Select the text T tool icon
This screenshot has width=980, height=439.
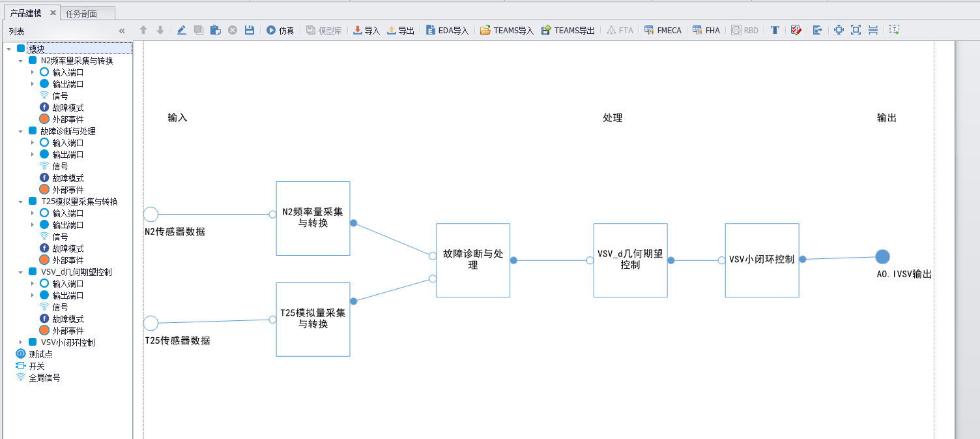tap(775, 30)
